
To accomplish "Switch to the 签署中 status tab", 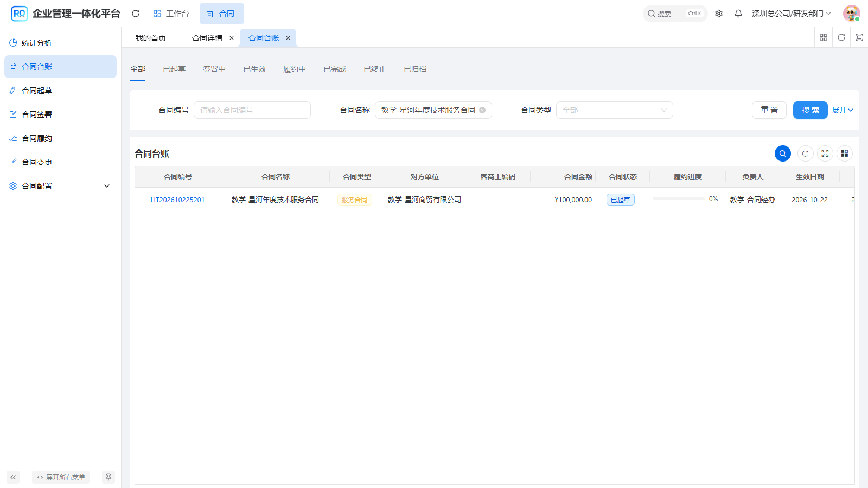I will 214,69.
